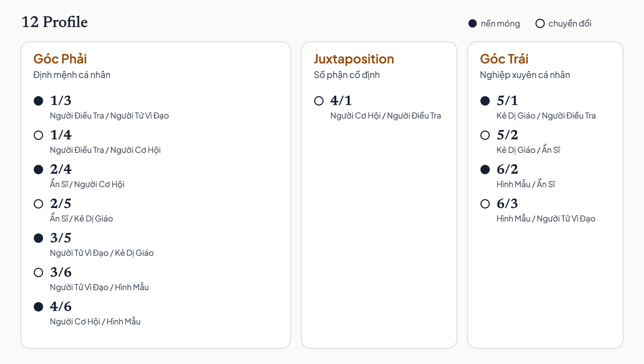Select the 3/6 profile number
The height and width of the screenshot is (364, 644).
point(61,272)
